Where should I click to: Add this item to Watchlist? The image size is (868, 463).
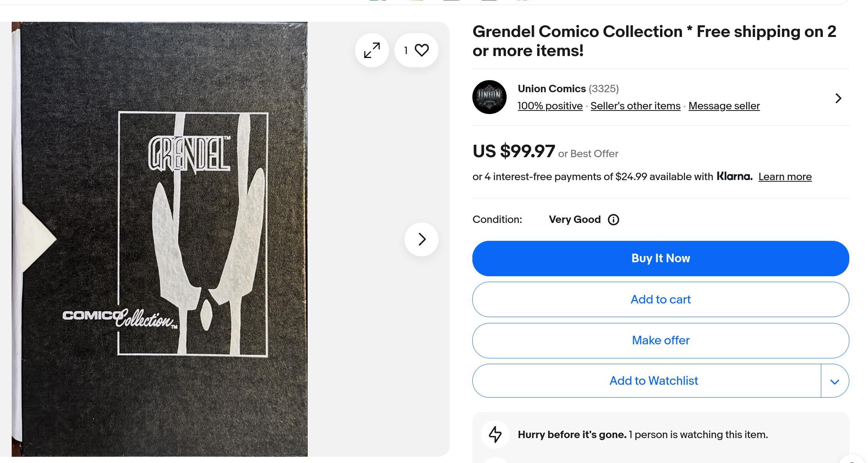click(x=653, y=381)
